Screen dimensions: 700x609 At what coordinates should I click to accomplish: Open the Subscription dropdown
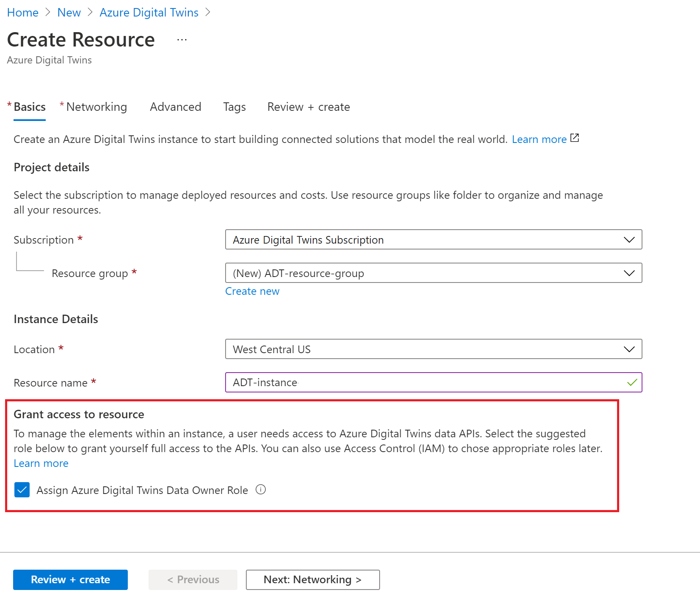click(x=433, y=240)
